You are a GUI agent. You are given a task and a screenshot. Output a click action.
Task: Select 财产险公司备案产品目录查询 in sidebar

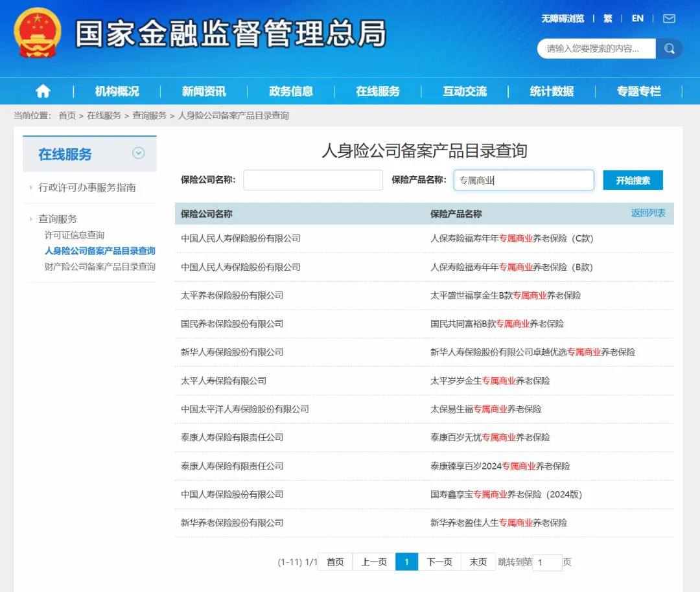pyautogui.click(x=100, y=267)
